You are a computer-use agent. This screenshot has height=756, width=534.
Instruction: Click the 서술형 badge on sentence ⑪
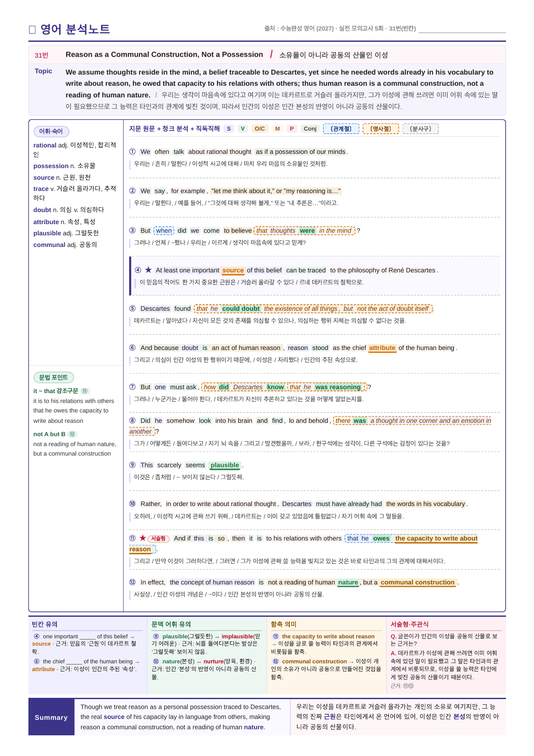(x=158, y=538)
